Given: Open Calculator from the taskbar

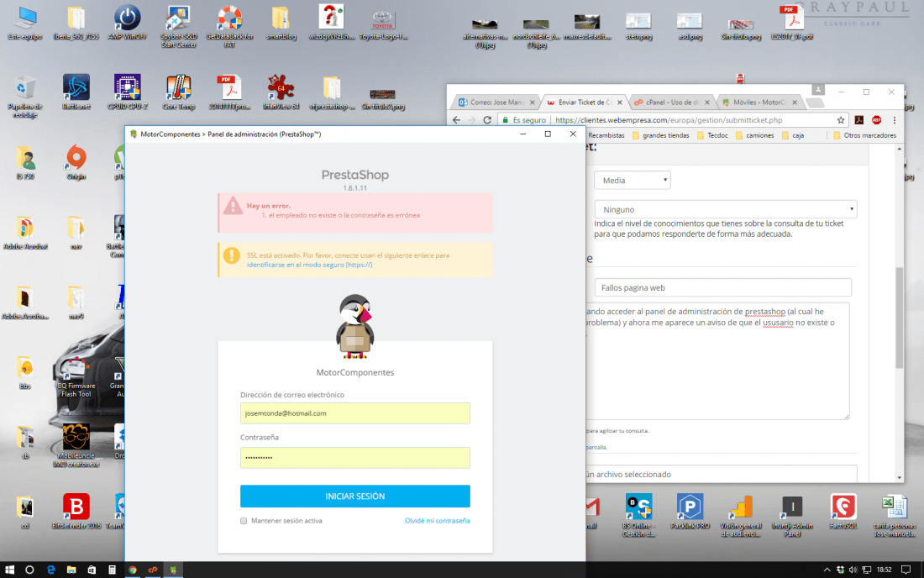Looking at the screenshot, I should [112, 570].
